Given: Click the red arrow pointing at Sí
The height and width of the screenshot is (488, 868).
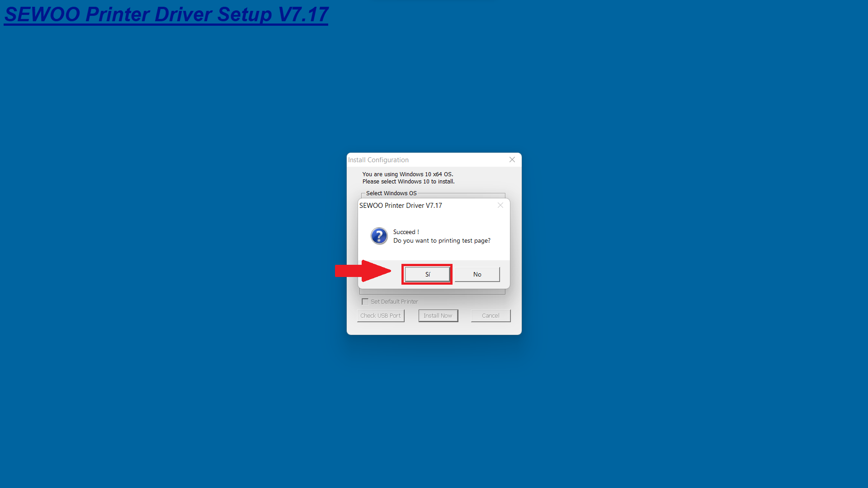Looking at the screenshot, I should click(x=363, y=271).
